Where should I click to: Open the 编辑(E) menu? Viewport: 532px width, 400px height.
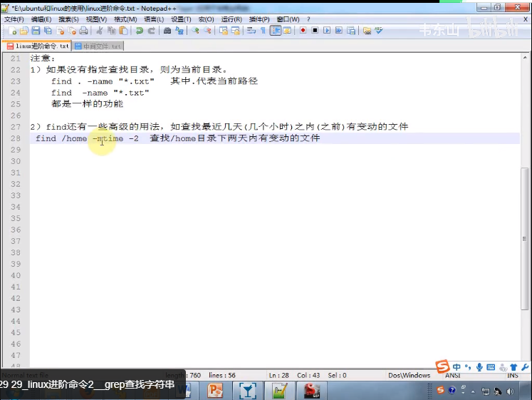point(41,19)
